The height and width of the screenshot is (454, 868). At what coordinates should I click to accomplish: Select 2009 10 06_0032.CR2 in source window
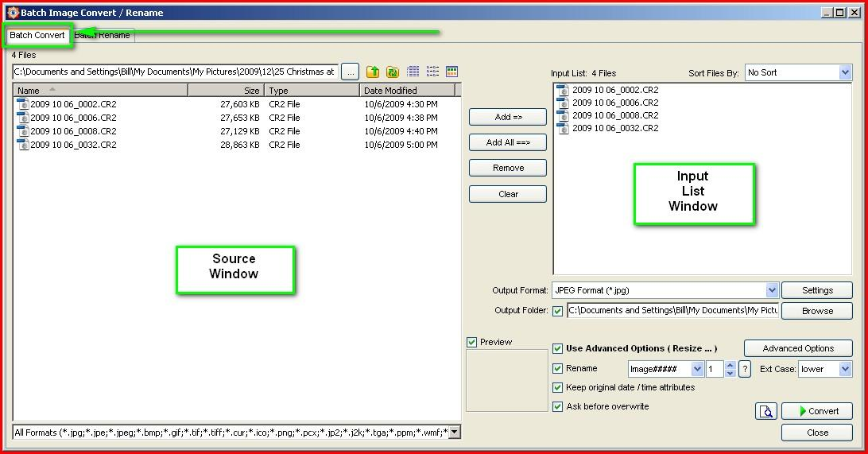[x=67, y=145]
